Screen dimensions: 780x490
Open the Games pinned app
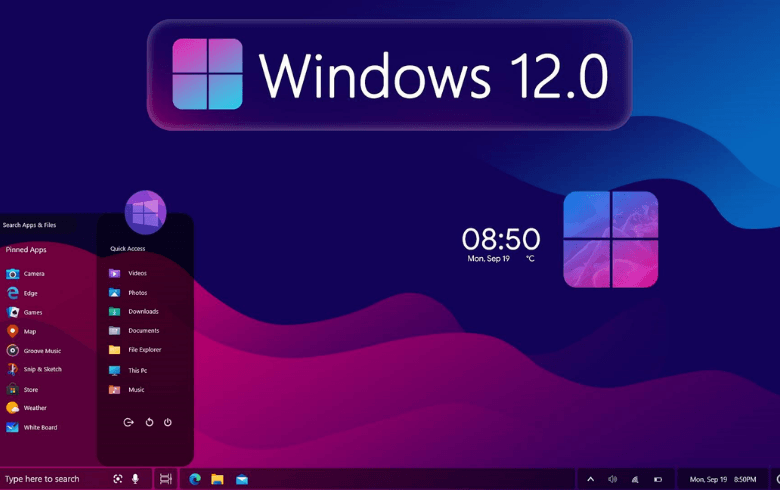tap(24, 312)
